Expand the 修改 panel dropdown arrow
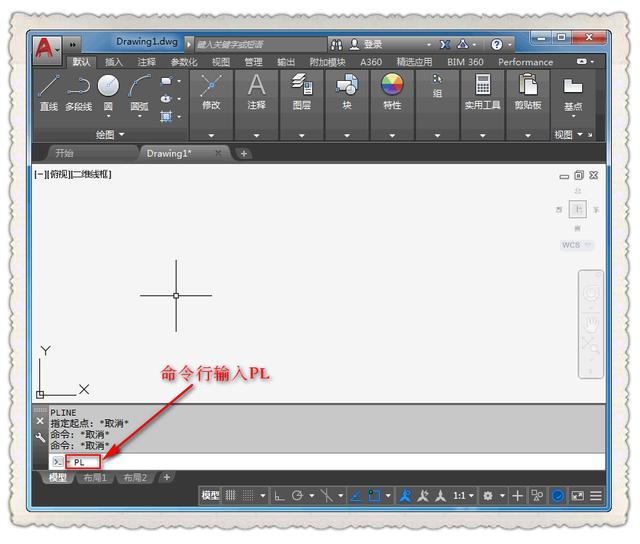Viewport: 640px width, 544px height. (x=211, y=135)
